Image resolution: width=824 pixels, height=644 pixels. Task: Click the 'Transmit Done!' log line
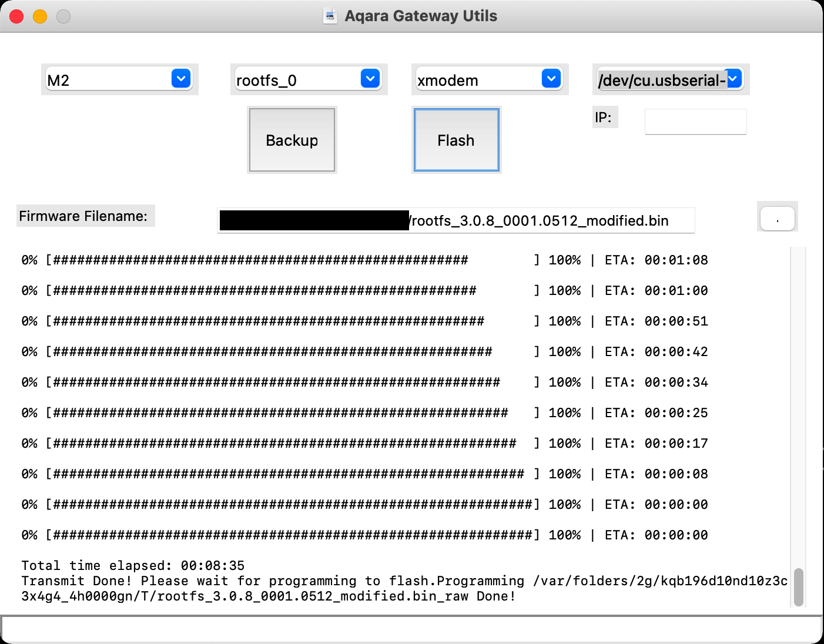pyautogui.click(x=404, y=588)
